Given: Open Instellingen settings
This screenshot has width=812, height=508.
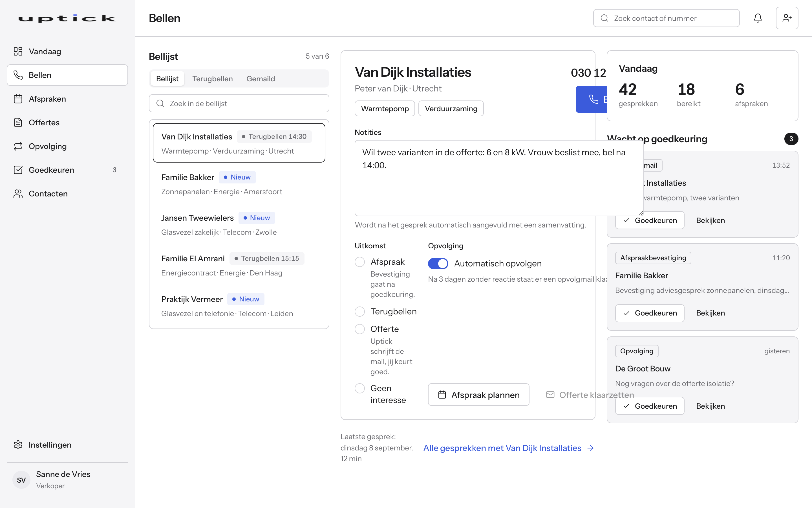Looking at the screenshot, I should coord(67,445).
